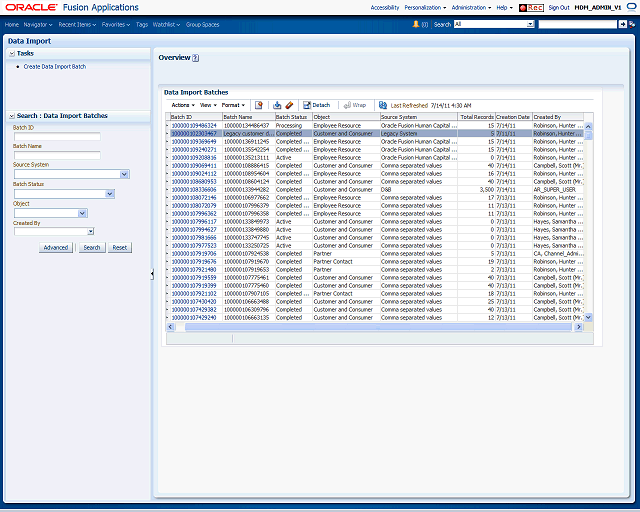Open the global Search category dropdown
Viewport: 640px width, 512px height.
[530, 24]
